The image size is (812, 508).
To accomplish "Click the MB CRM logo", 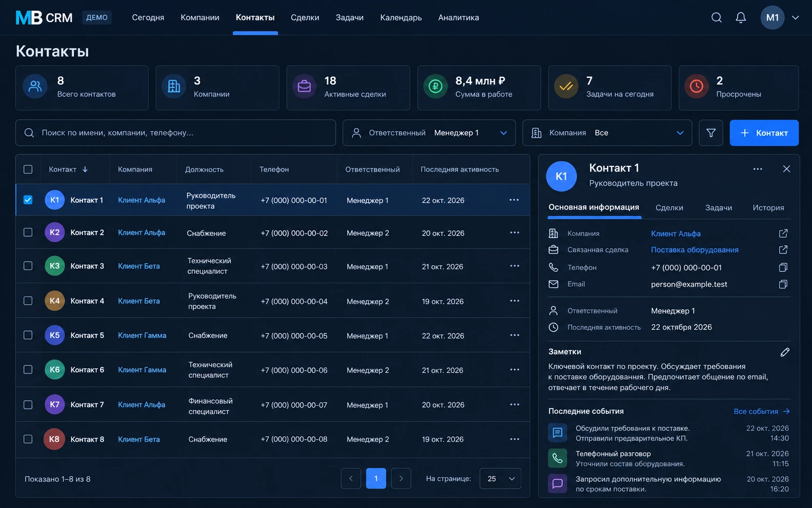I will coord(44,18).
